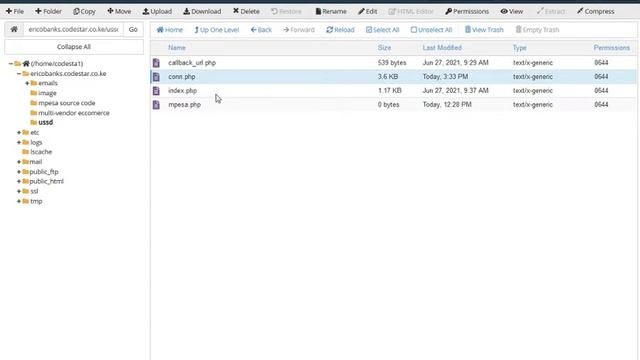Delete the selected file

coord(246,11)
